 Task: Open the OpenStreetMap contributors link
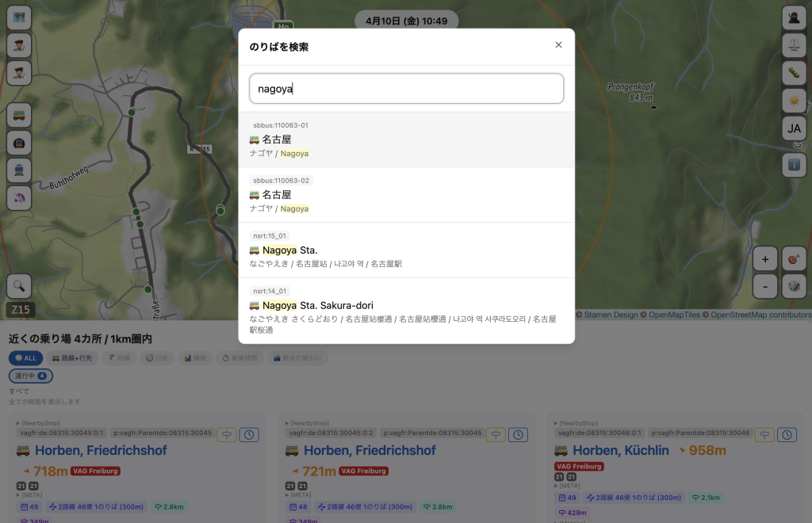(760, 315)
